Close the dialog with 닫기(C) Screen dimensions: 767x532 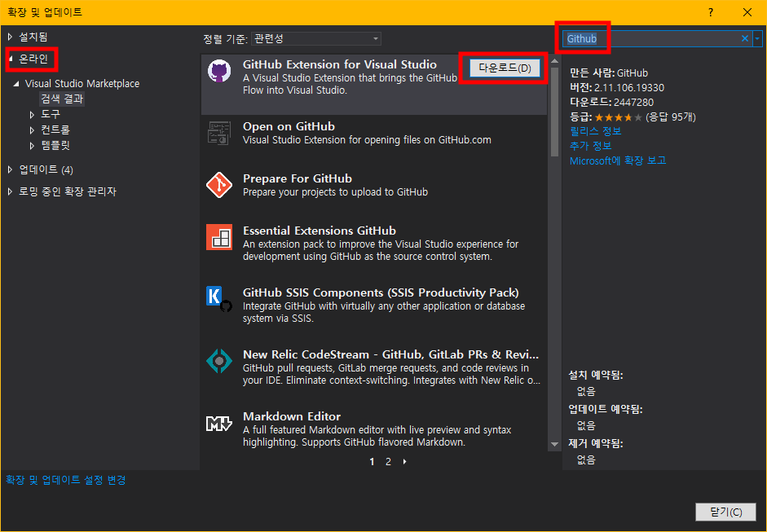click(726, 512)
